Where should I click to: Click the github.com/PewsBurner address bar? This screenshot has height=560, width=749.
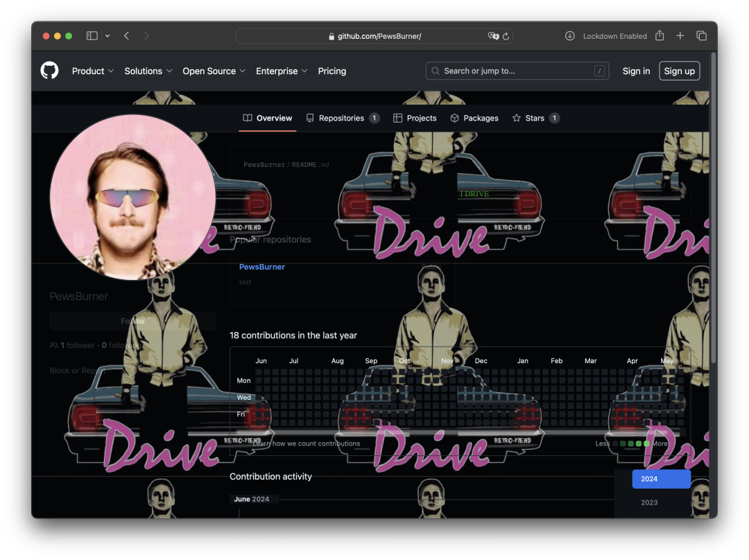click(374, 36)
